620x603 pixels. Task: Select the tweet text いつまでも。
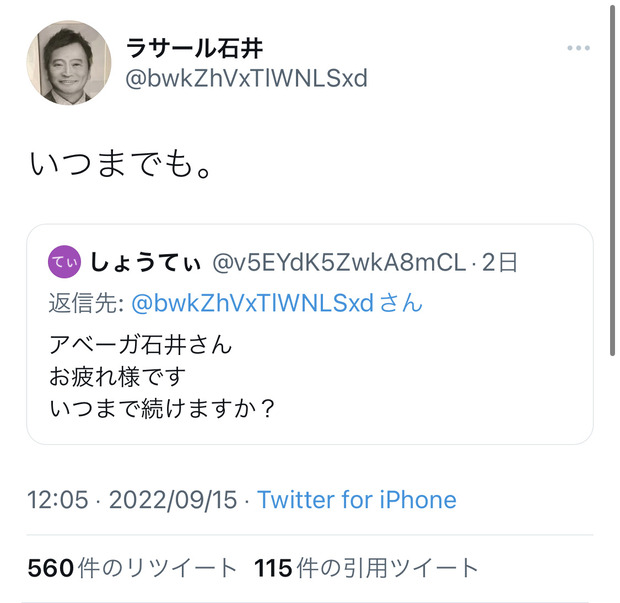[x=121, y=164]
